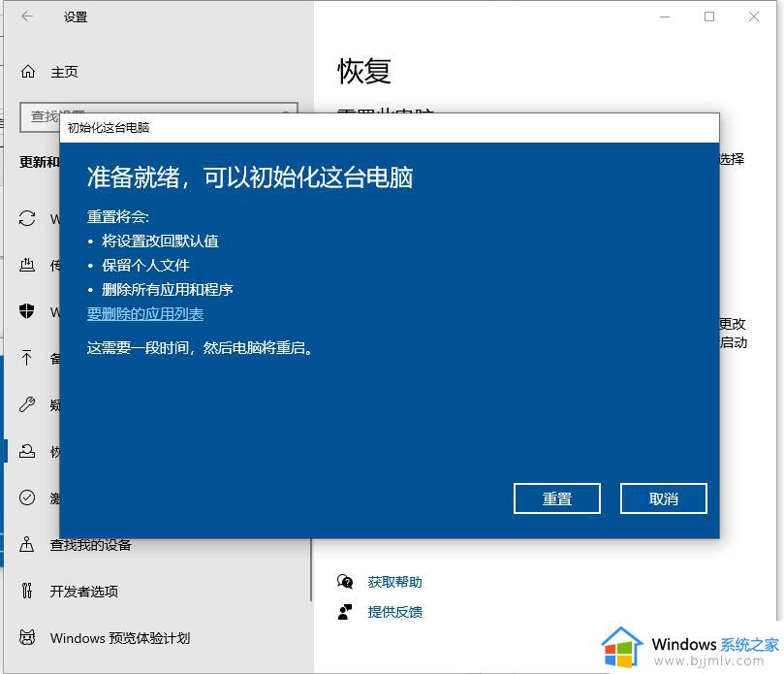Screen dimensions: 784x674
Task: Click the delivery optimization icon in sidebar
Action: coord(27,264)
